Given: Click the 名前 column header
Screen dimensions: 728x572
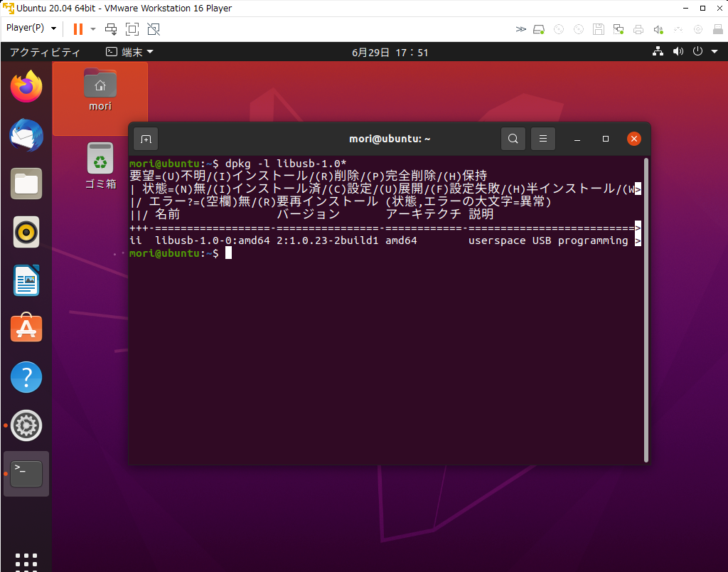Looking at the screenshot, I should pos(168,214).
